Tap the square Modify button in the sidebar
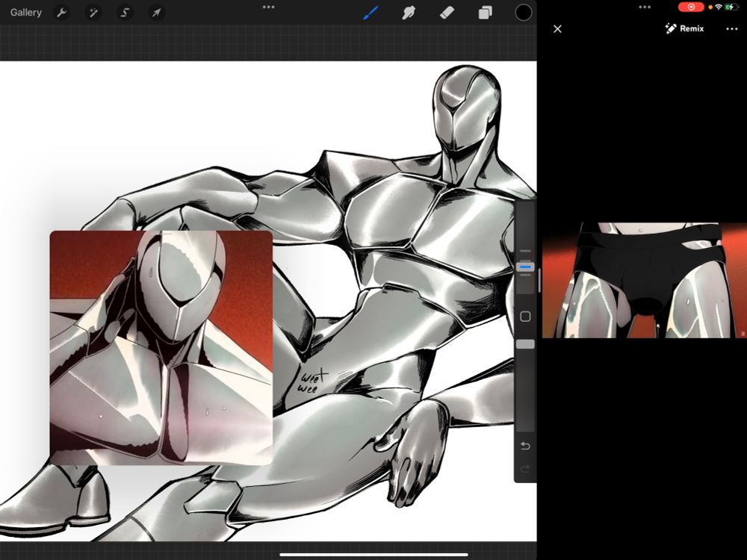Screen dimensions: 747x560 pos(525,317)
